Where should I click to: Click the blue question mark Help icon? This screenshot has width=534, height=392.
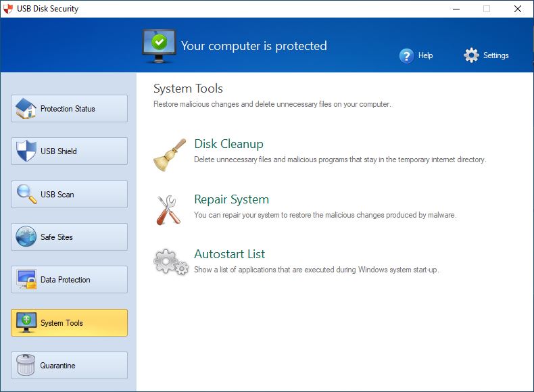coord(406,56)
